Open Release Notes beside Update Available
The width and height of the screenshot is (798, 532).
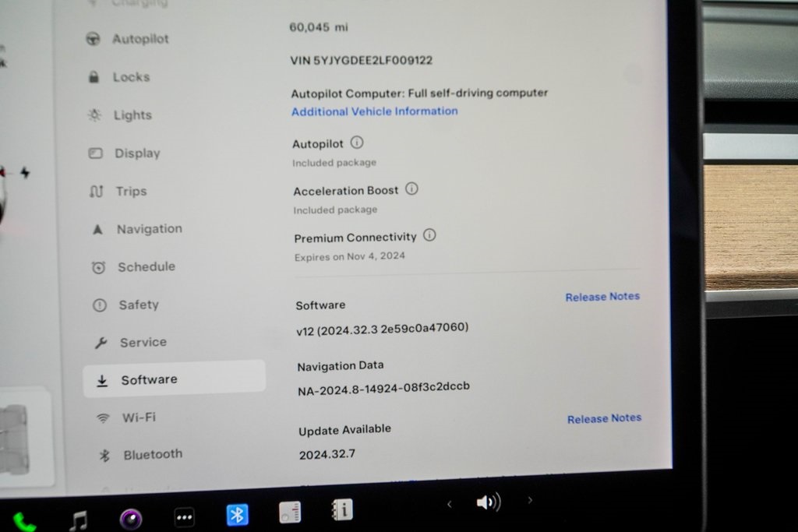click(604, 419)
